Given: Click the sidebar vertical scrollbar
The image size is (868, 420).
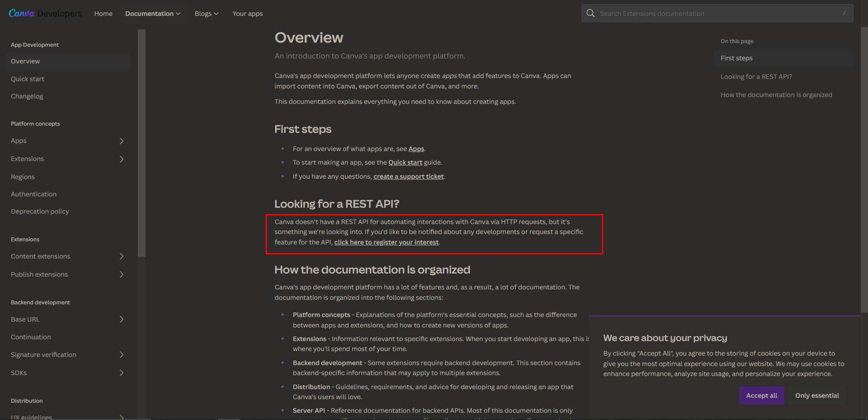Looking at the screenshot, I should tap(141, 143).
